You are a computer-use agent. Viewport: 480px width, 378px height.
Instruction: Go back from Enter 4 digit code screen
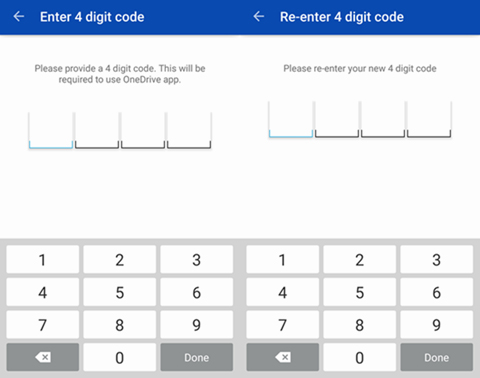[x=19, y=16]
